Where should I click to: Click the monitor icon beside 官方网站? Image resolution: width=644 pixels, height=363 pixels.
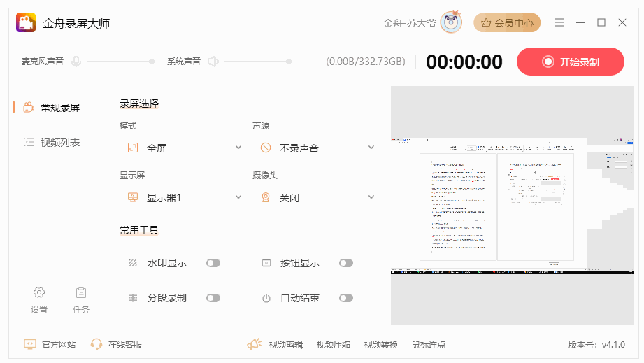click(30, 344)
